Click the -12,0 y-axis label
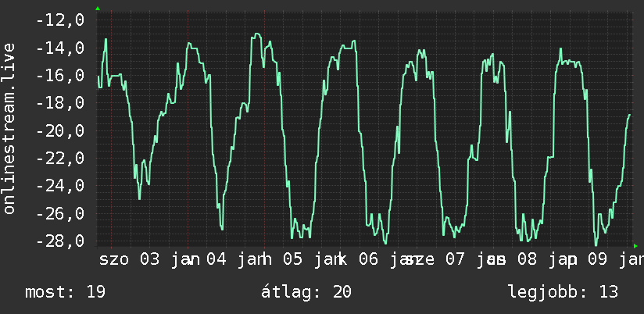644x314 pixels. point(60,20)
